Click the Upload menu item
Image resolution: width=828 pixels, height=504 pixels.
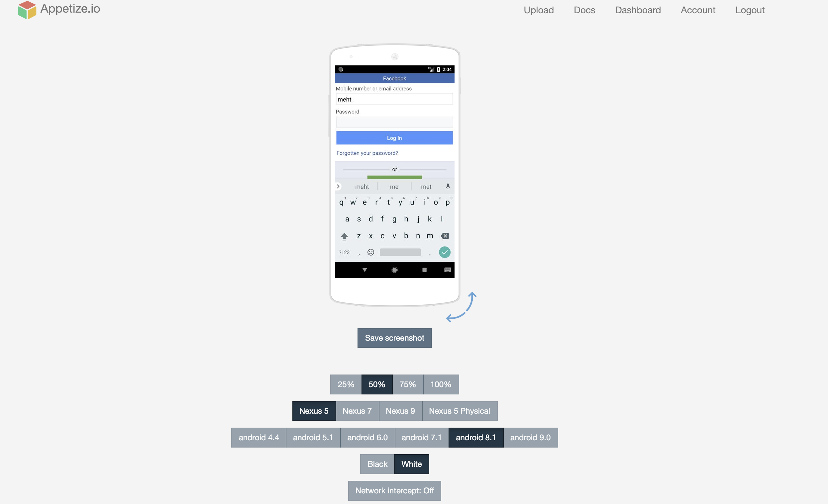(x=538, y=10)
